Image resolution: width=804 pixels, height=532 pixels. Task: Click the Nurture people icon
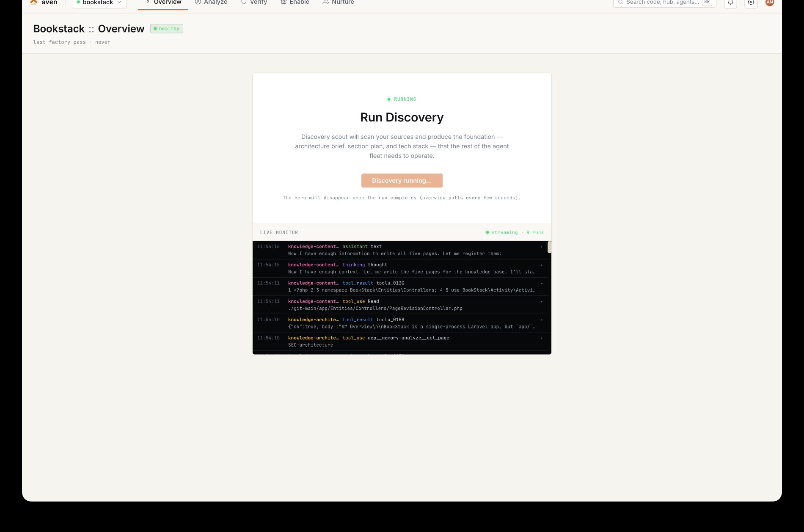click(325, 2)
